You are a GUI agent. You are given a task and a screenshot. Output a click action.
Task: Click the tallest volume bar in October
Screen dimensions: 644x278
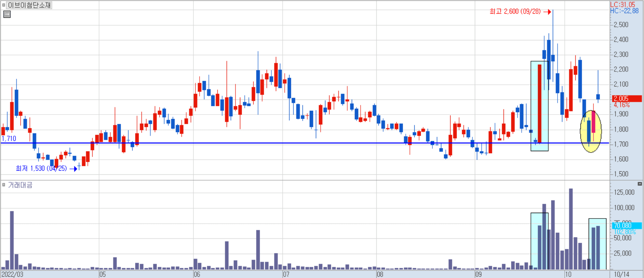click(x=571, y=229)
